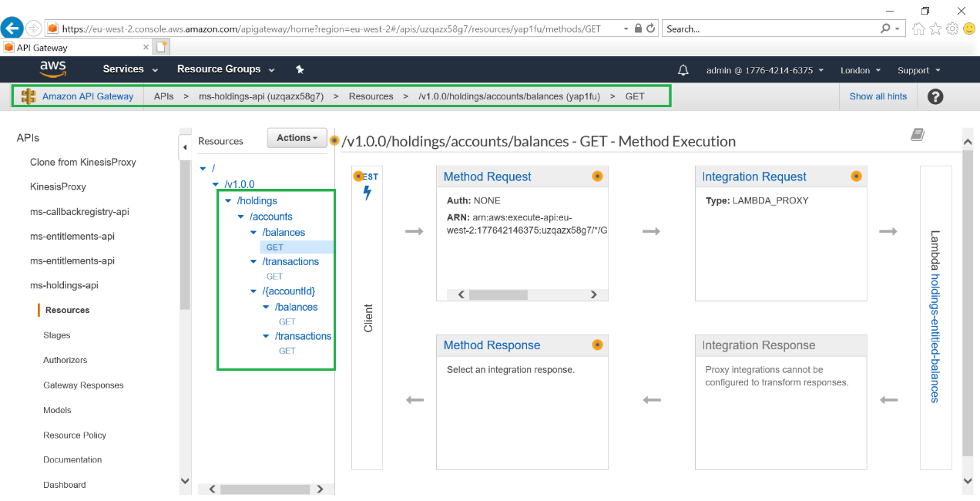Click the browser back arrow button
Screen dimensions: 980x501
coord(12,29)
